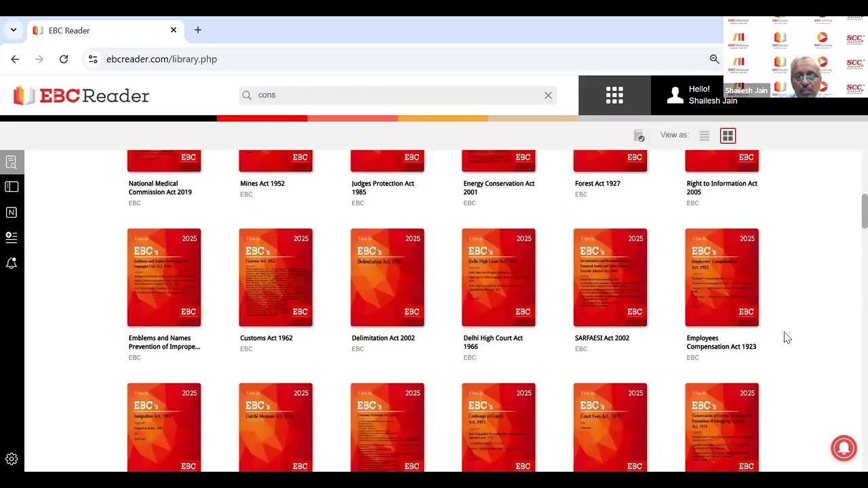Open 'Energy Conservation Act 2001' title
868x488 pixels.
[x=498, y=188]
